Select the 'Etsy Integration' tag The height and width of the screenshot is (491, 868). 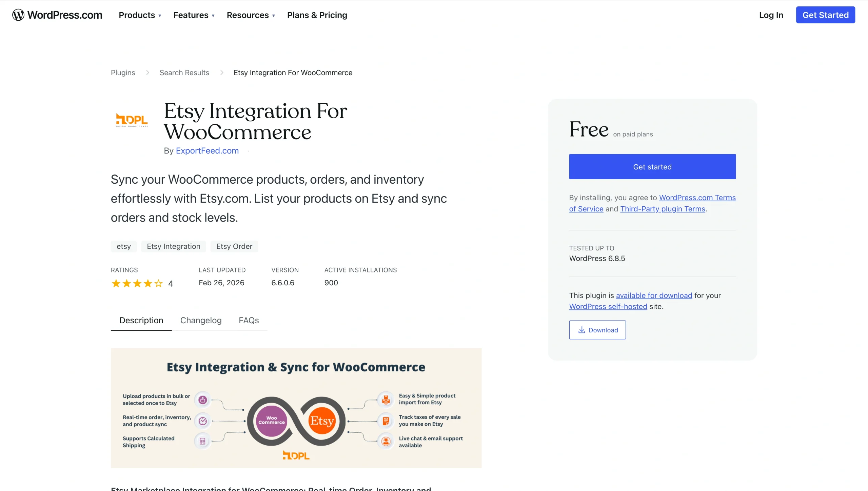click(173, 246)
